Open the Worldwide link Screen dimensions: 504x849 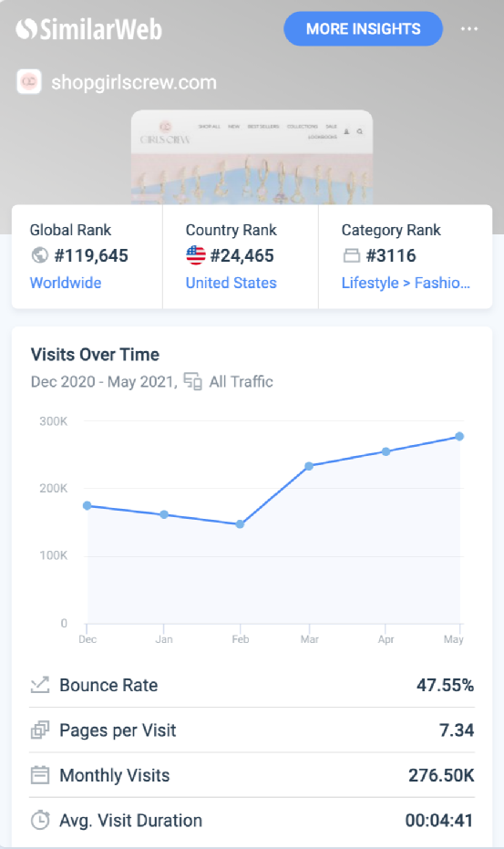66,283
